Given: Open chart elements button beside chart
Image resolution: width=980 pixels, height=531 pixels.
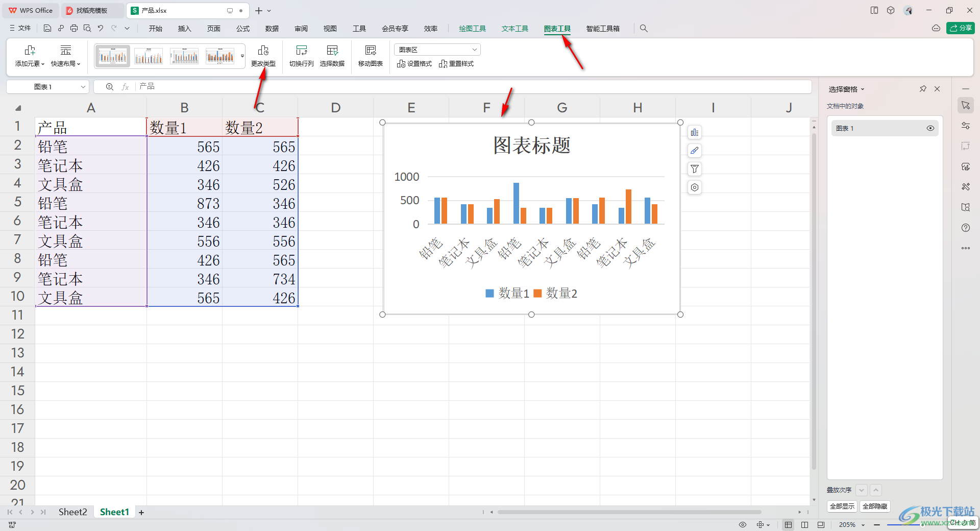Looking at the screenshot, I should pyautogui.click(x=695, y=133).
